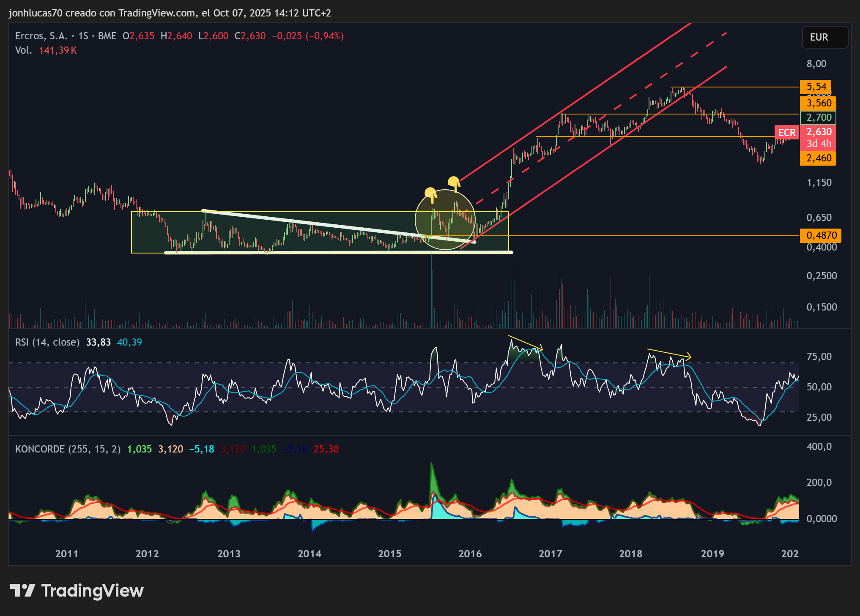Screen dimensions: 860x616
Task: Click the 25,00 RSI axis label
Action: point(819,417)
